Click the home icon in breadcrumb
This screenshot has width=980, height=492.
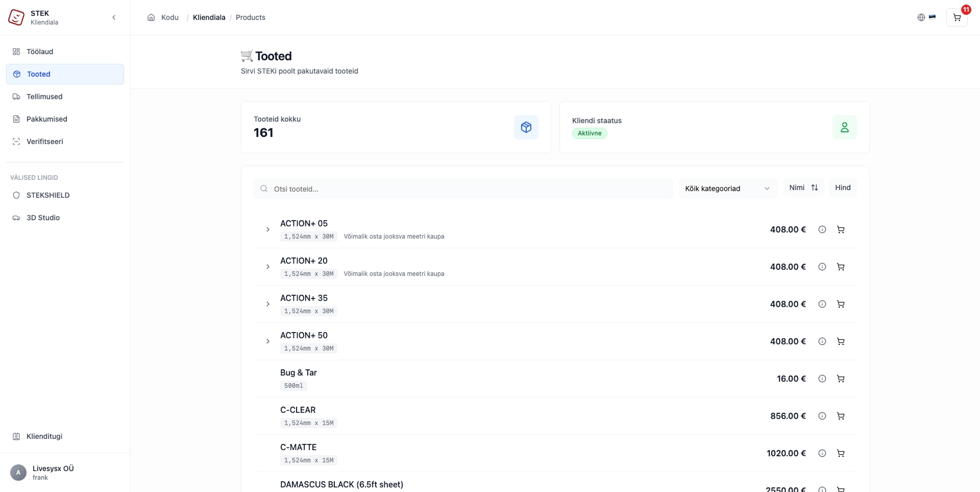[151, 17]
